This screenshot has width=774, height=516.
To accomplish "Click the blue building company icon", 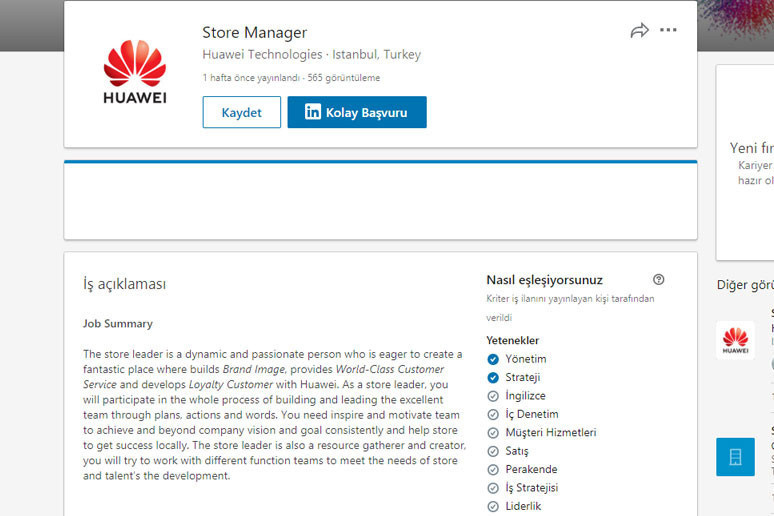I will pos(735,457).
